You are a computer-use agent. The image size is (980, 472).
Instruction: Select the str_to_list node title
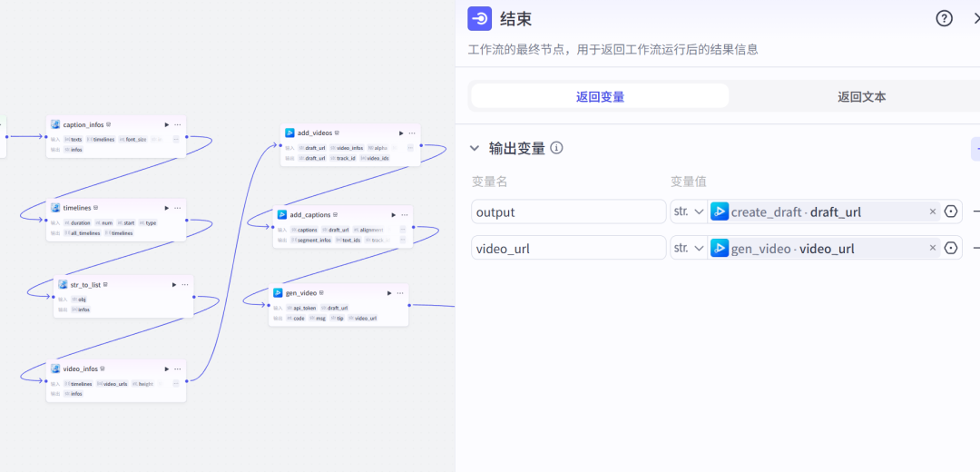(x=85, y=284)
